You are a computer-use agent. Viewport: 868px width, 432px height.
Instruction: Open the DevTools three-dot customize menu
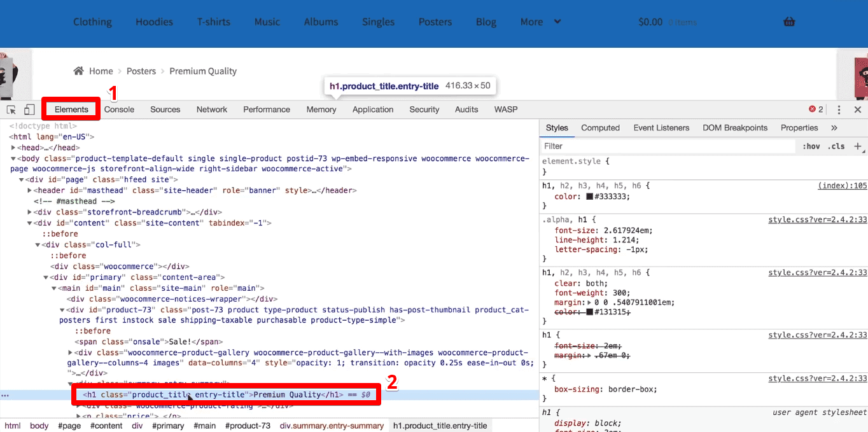click(839, 109)
